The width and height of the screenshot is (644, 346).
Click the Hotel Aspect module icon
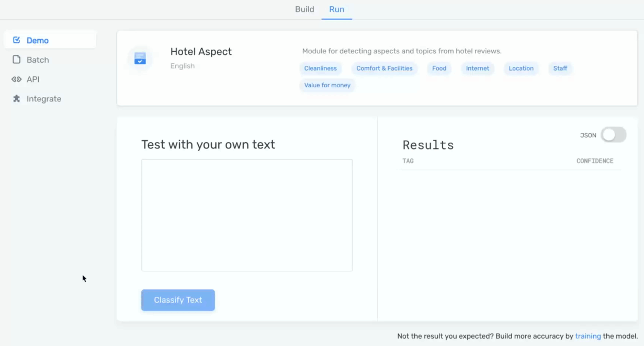coord(140,58)
